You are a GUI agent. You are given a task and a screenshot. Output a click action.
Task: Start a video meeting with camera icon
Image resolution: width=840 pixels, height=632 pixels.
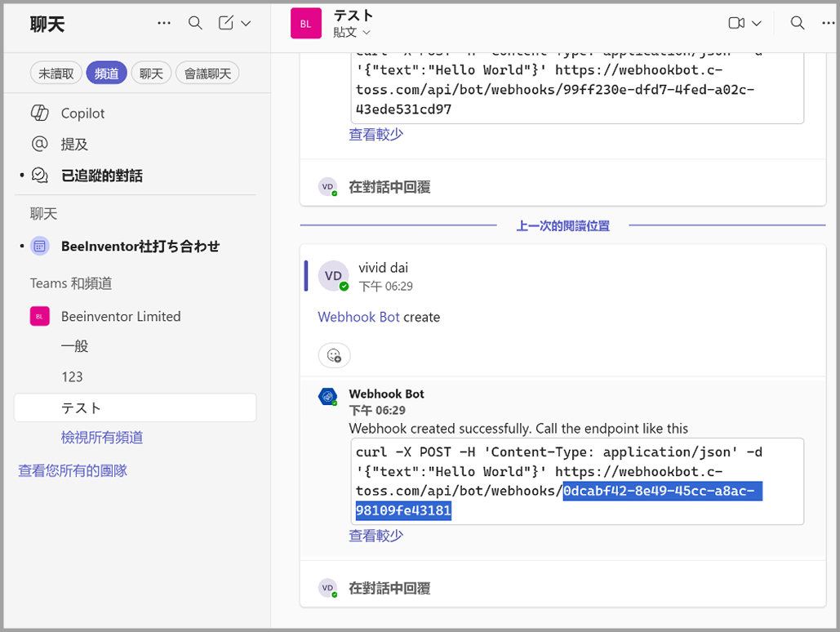click(736, 23)
